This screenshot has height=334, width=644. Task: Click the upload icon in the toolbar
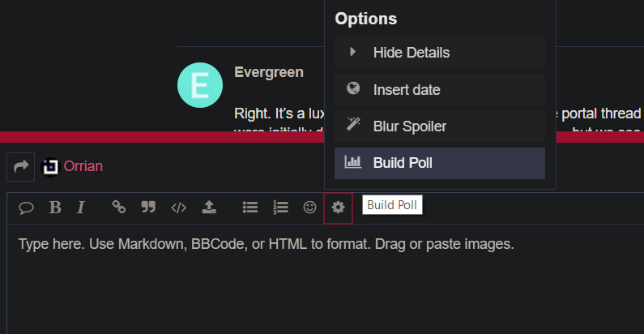pyautogui.click(x=208, y=208)
